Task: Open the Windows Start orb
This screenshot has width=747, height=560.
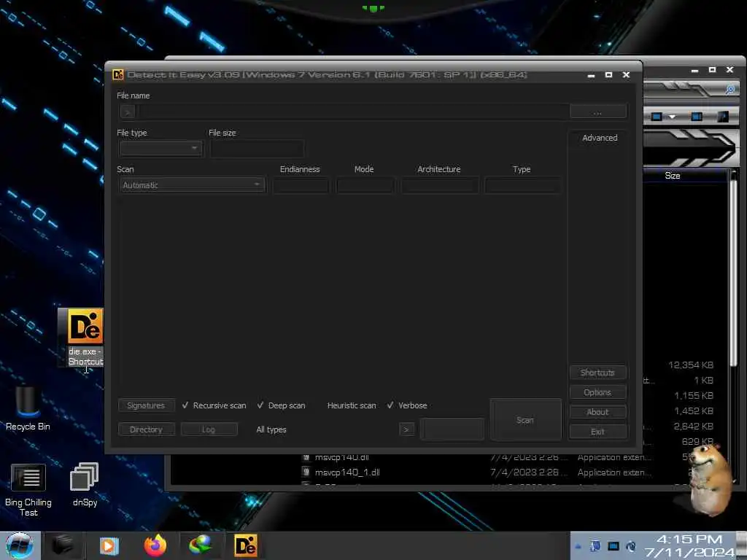Action: coord(20,545)
